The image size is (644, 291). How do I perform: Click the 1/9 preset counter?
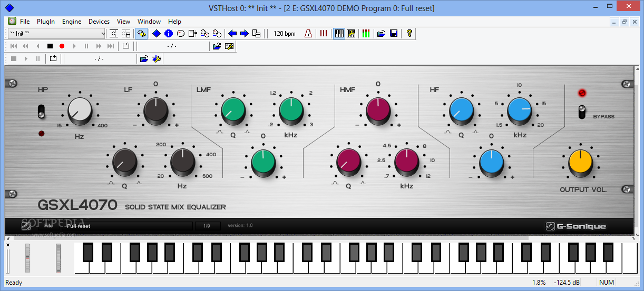coord(207,226)
